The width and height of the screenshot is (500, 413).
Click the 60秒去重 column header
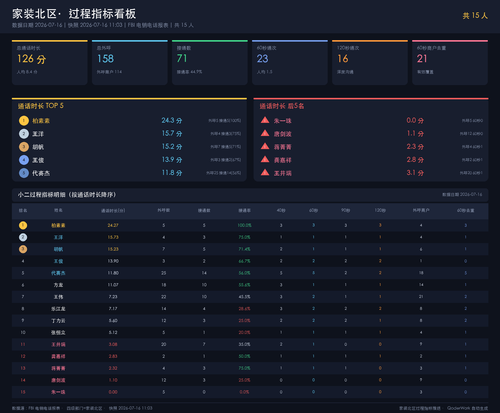click(x=465, y=211)
